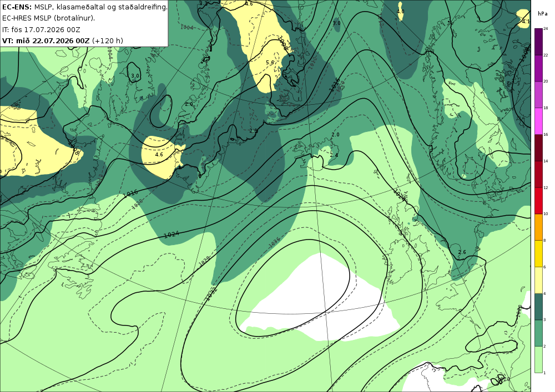
Task: Click the hPa unit label above the colorbar
Action: 542,14
